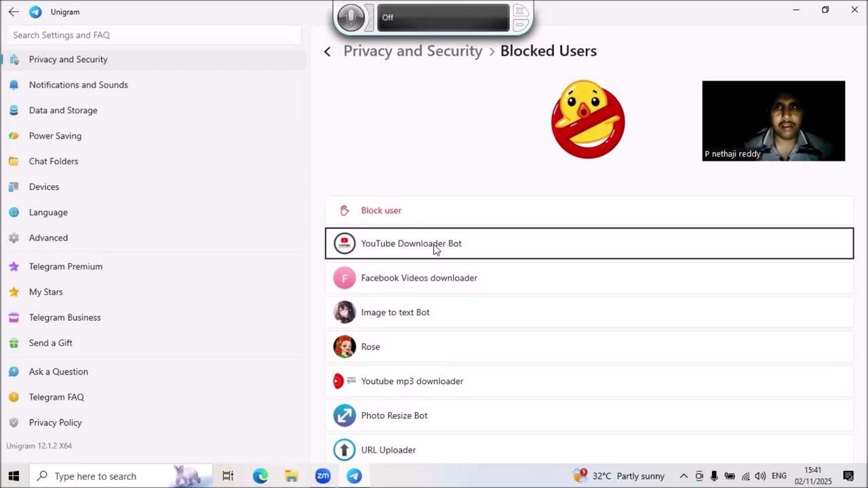Open Zoom from the taskbar
Screen dimensions: 868x488
323,476
